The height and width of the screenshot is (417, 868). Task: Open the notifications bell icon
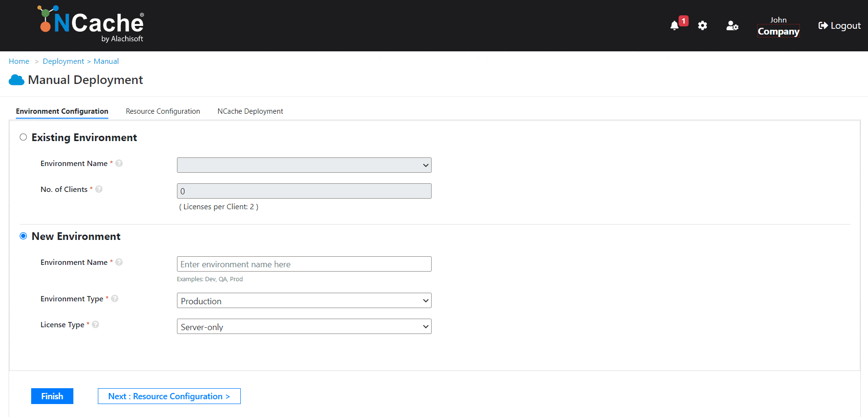coord(674,26)
